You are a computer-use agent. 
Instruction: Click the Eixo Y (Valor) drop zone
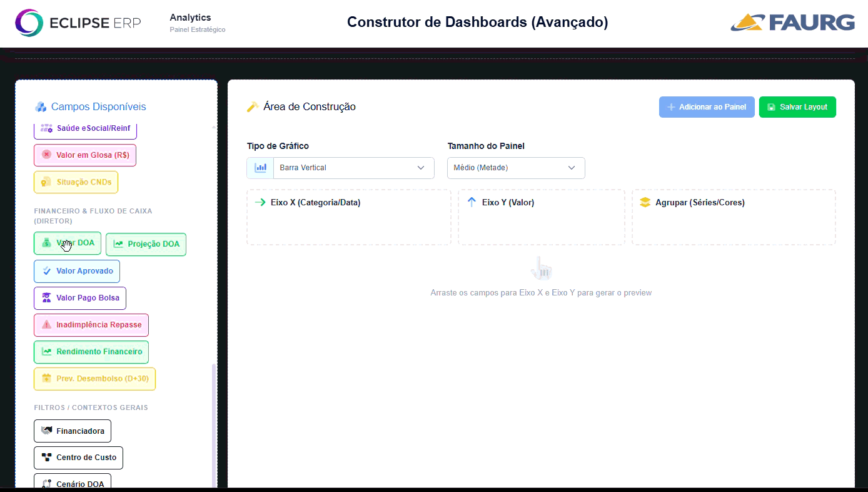pyautogui.click(x=542, y=217)
